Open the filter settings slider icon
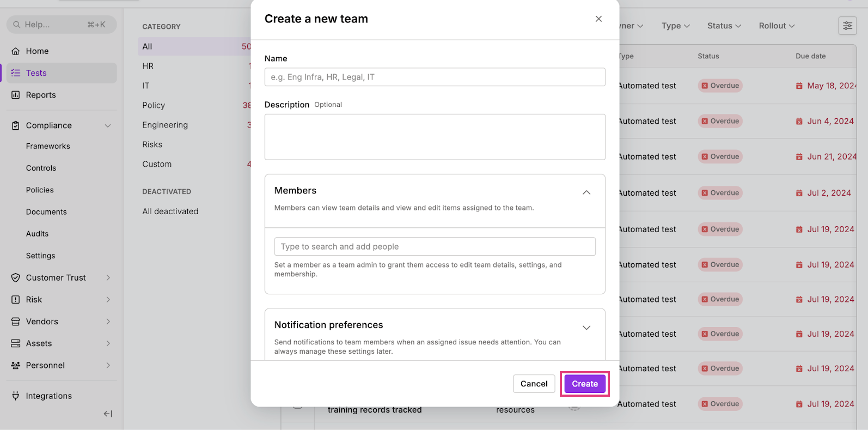Image resolution: width=868 pixels, height=430 pixels. (848, 26)
